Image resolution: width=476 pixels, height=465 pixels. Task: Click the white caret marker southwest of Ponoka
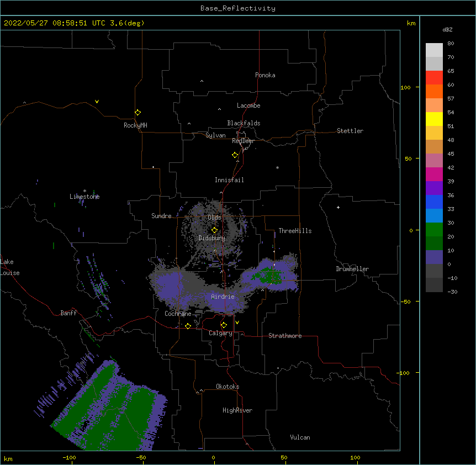(x=202, y=81)
